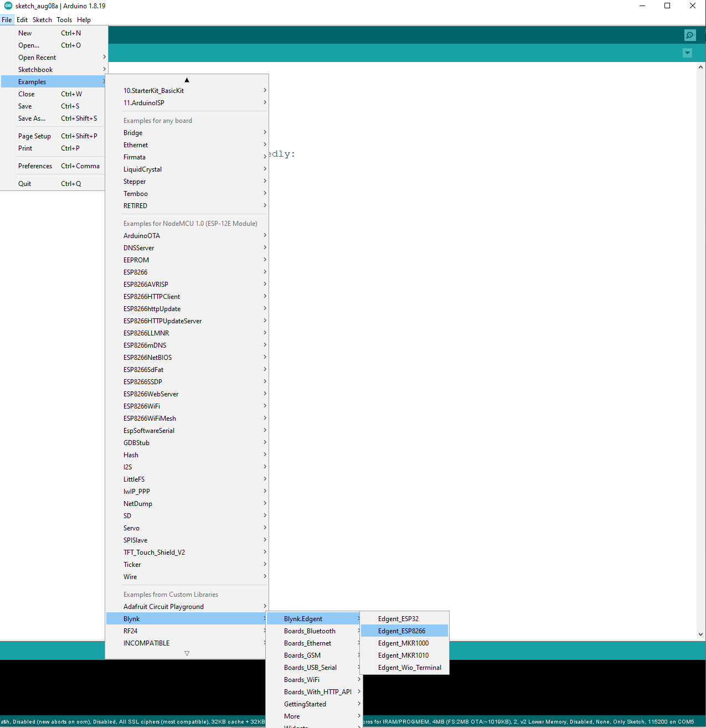Open Preferences from the File menu
Image resolution: width=706 pixels, height=728 pixels.
point(53,166)
